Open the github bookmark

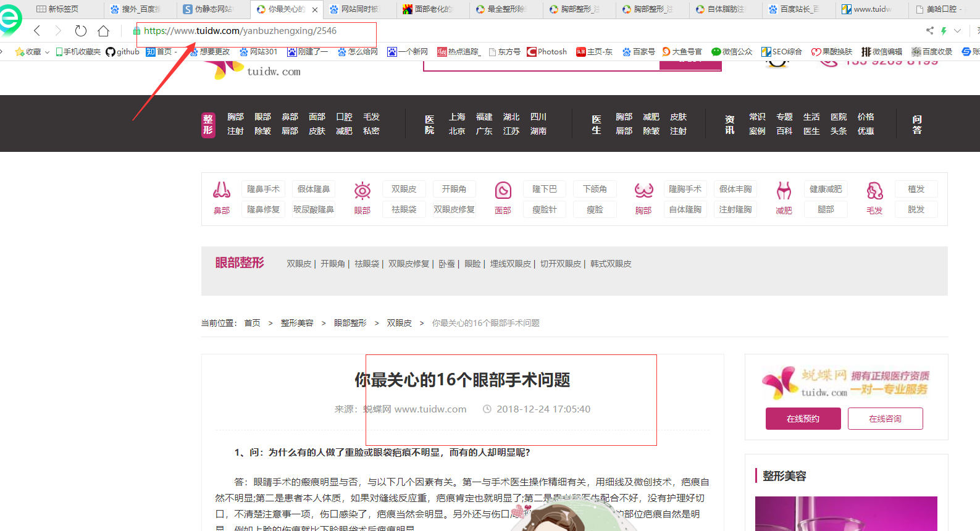tap(123, 52)
